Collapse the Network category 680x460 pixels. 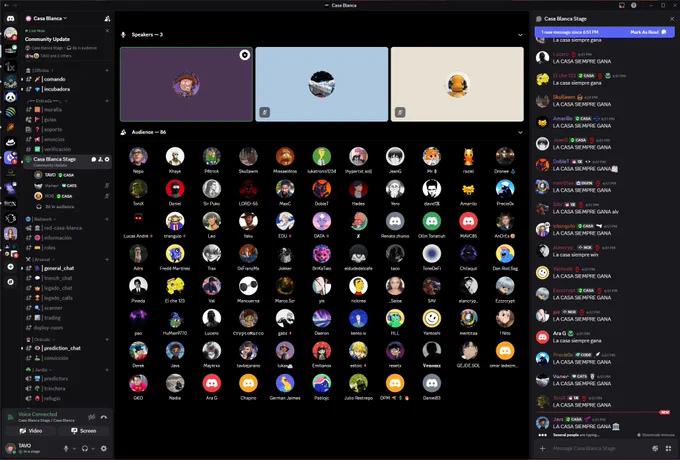pyautogui.click(x=42, y=219)
